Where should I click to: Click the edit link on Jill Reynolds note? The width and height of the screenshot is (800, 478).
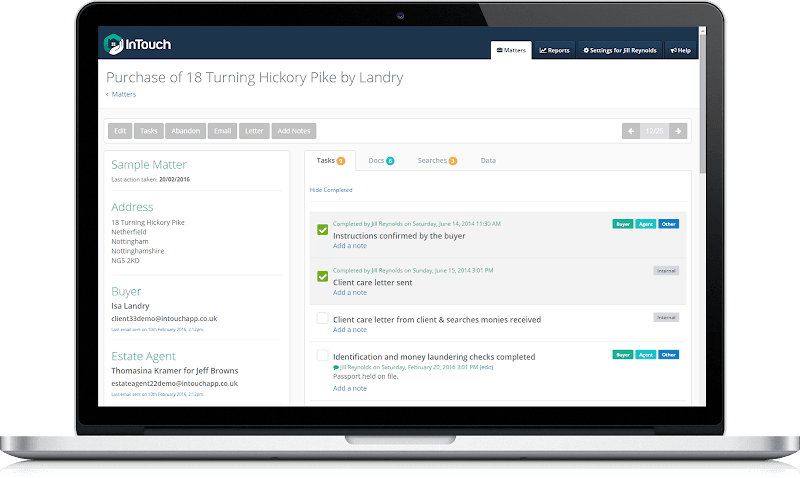[x=486, y=367]
